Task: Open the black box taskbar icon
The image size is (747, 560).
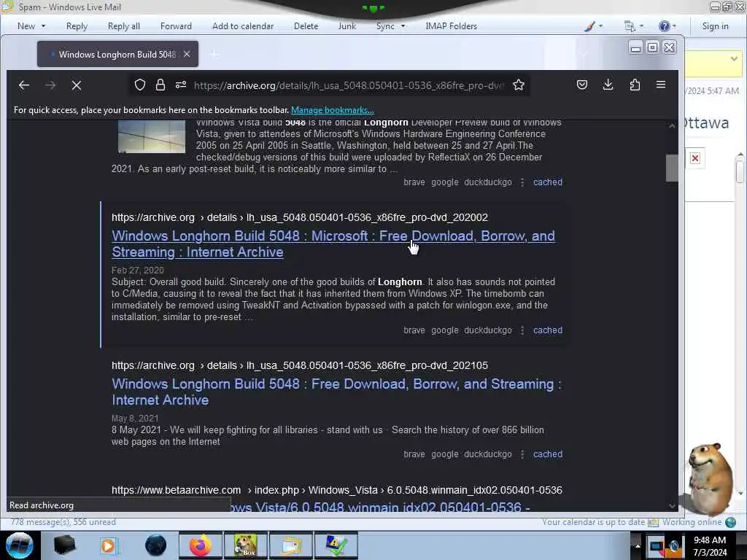Action: [x=64, y=545]
